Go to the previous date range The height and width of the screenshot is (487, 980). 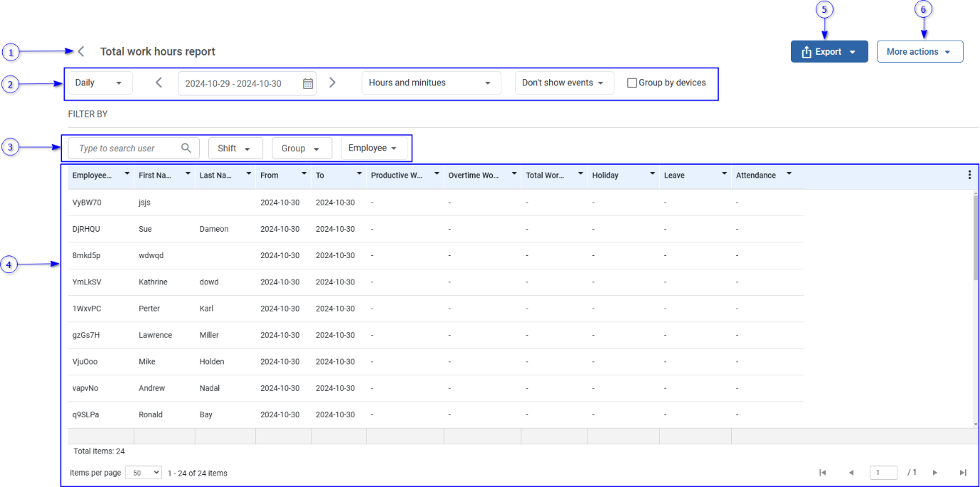(x=159, y=82)
